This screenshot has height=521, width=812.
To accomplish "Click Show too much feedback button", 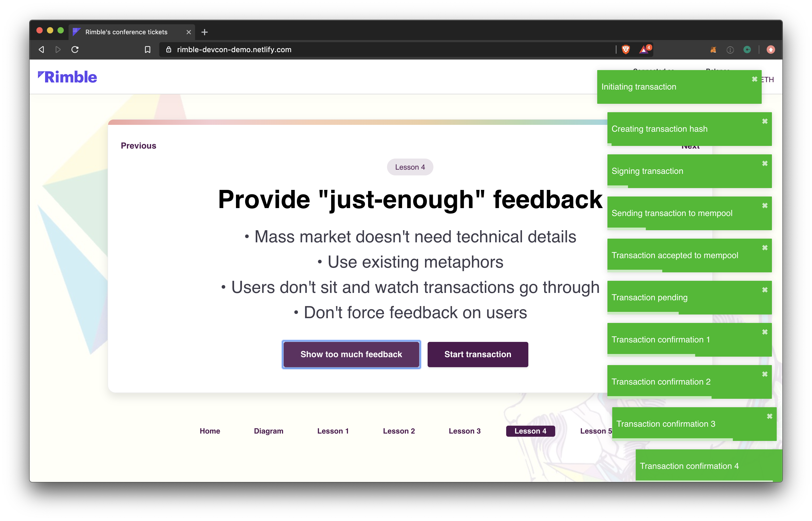I will coord(351,354).
